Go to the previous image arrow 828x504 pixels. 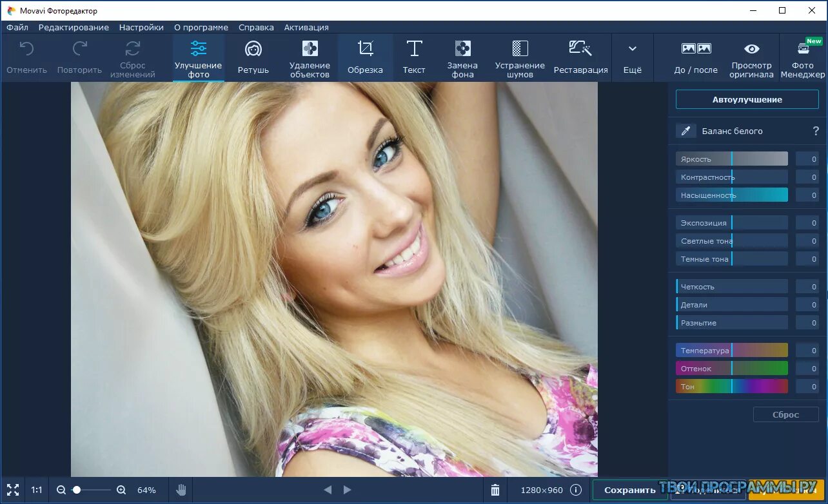(328, 490)
